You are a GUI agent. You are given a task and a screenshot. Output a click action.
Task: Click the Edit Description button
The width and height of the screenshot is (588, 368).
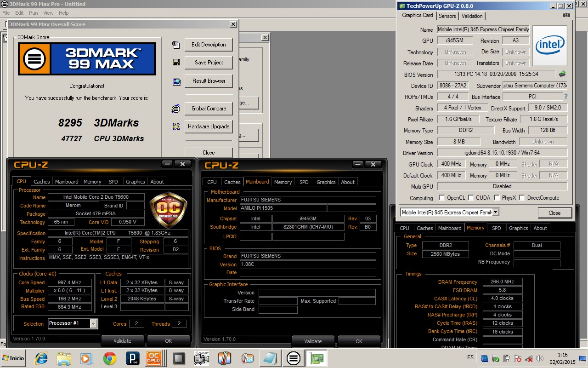pos(209,45)
